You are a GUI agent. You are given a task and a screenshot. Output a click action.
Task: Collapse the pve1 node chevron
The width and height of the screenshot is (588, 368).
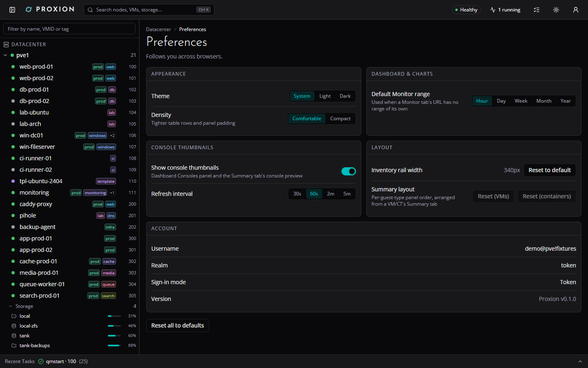pyautogui.click(x=5, y=55)
